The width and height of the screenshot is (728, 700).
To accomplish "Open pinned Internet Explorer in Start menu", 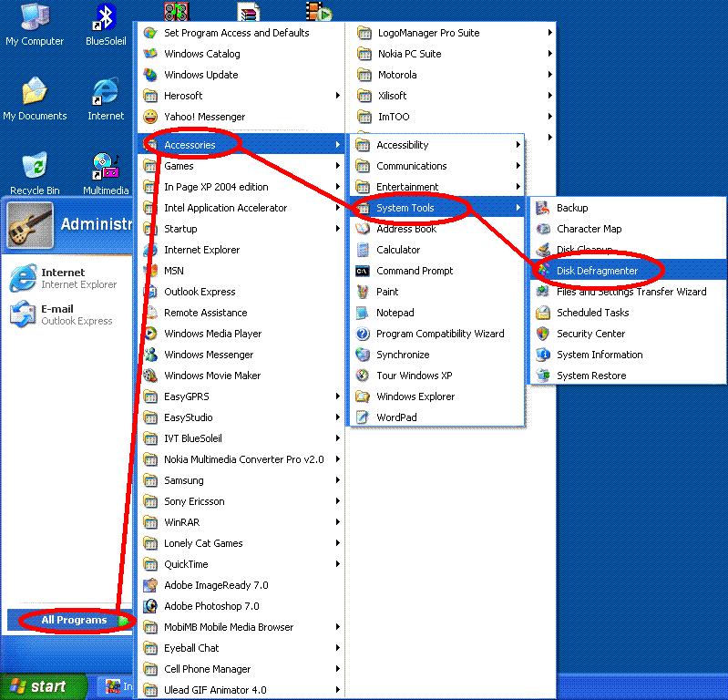I will (x=68, y=278).
